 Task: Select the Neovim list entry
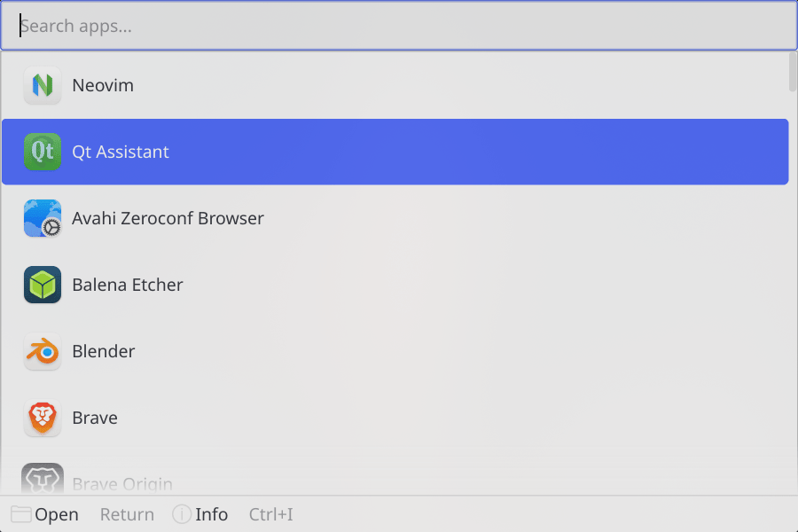click(x=395, y=85)
